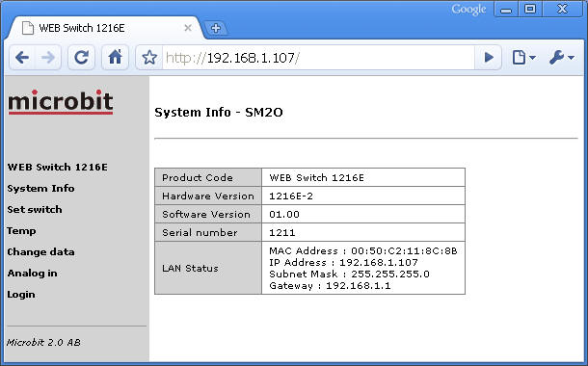Go to the Set switch page
This screenshot has height=366, width=588.
tap(35, 209)
